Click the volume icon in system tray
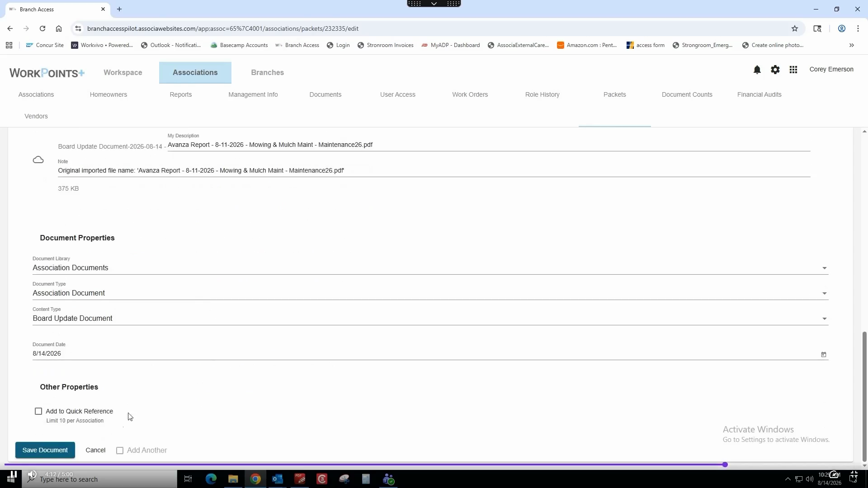This screenshot has width=868, height=488. tap(809, 479)
